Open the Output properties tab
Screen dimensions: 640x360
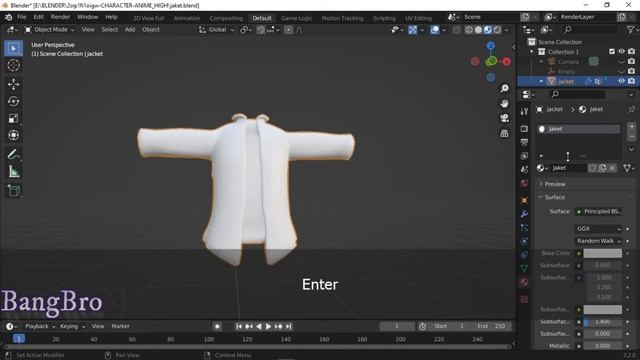(524, 142)
